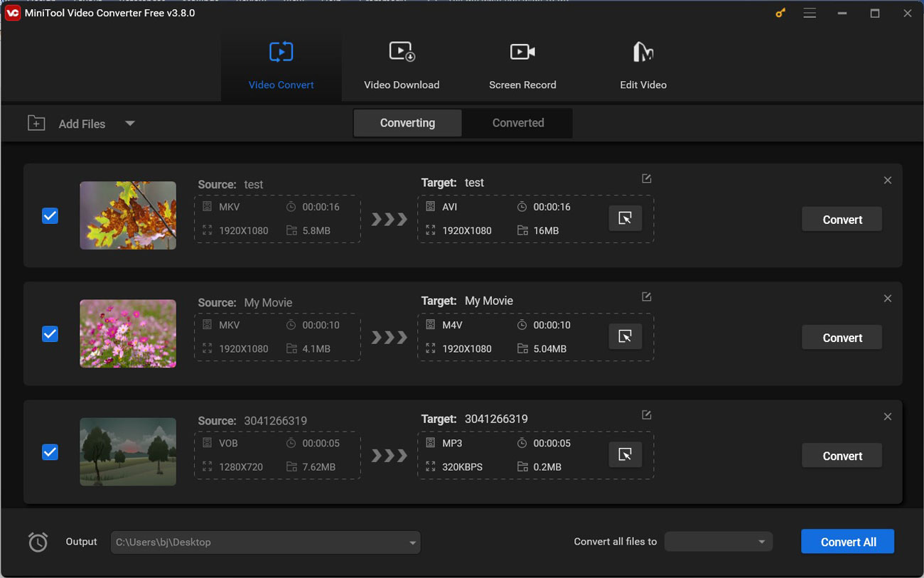The width and height of the screenshot is (924, 578).
Task: Click the source resolution 1280X720
Action: (241, 467)
